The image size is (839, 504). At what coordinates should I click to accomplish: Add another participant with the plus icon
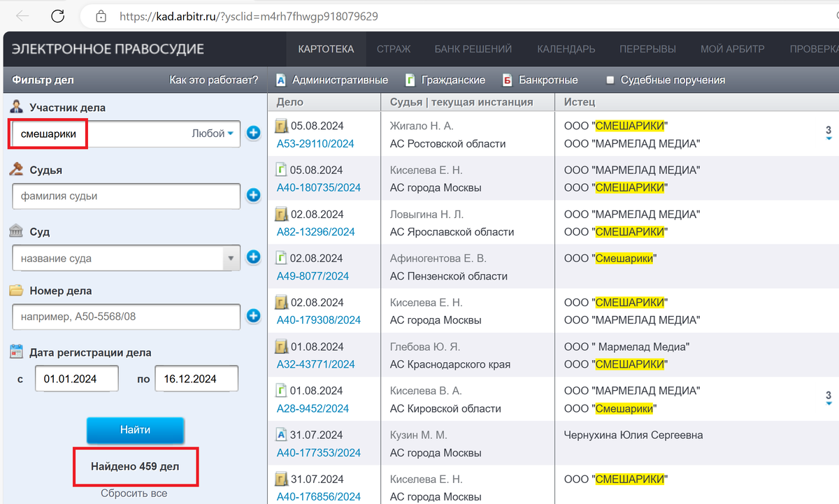[x=253, y=133]
